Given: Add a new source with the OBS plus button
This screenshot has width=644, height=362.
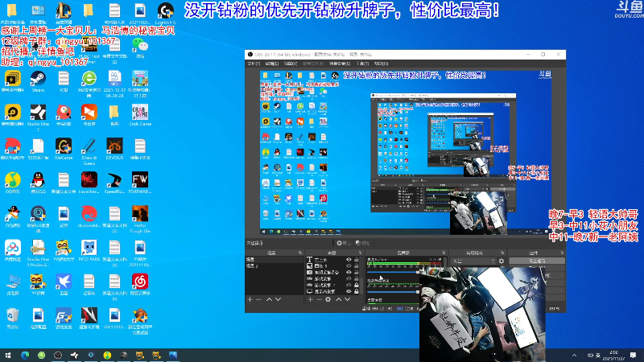Looking at the screenshot, I should pyautogui.click(x=310, y=299).
